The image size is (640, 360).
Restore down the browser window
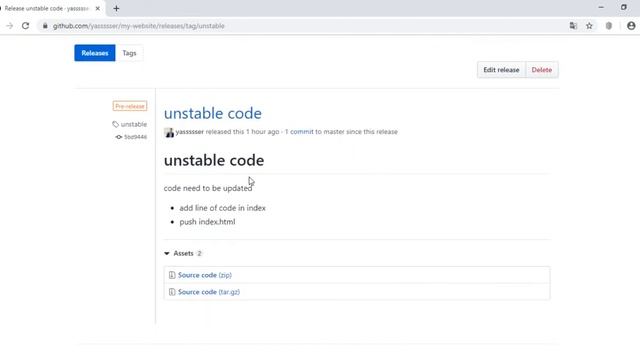(x=623, y=7)
